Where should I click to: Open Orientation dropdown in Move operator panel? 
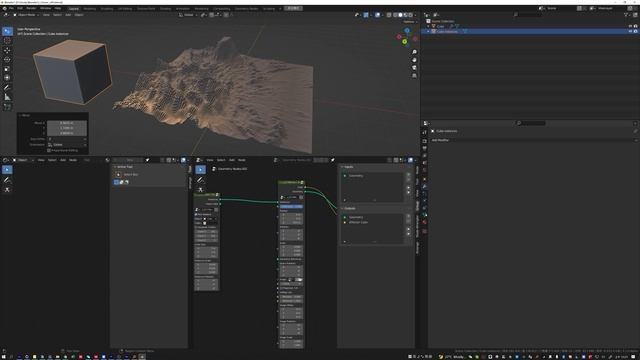coord(67,144)
